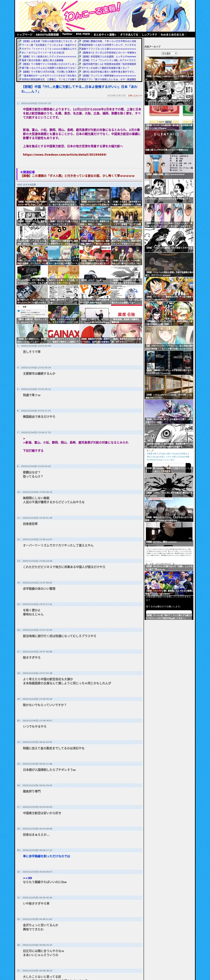
Task: Open the ジョジョの奇妙な冒険 sidebar thumbnail
Action: point(169,264)
